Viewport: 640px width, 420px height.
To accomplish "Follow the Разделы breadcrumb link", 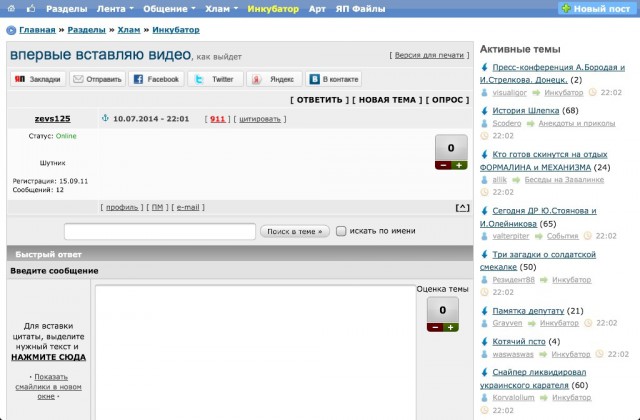I will coord(87,30).
